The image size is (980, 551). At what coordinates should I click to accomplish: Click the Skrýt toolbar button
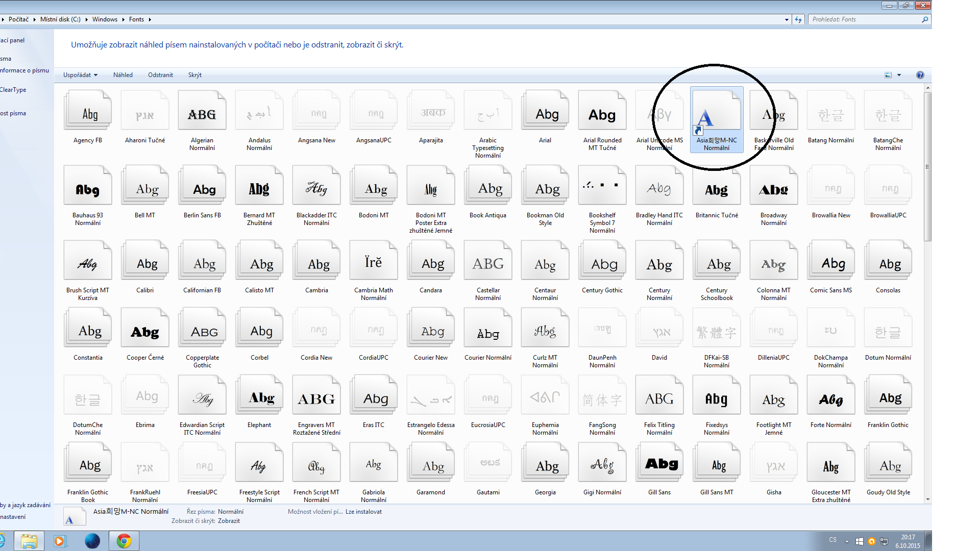tap(194, 75)
